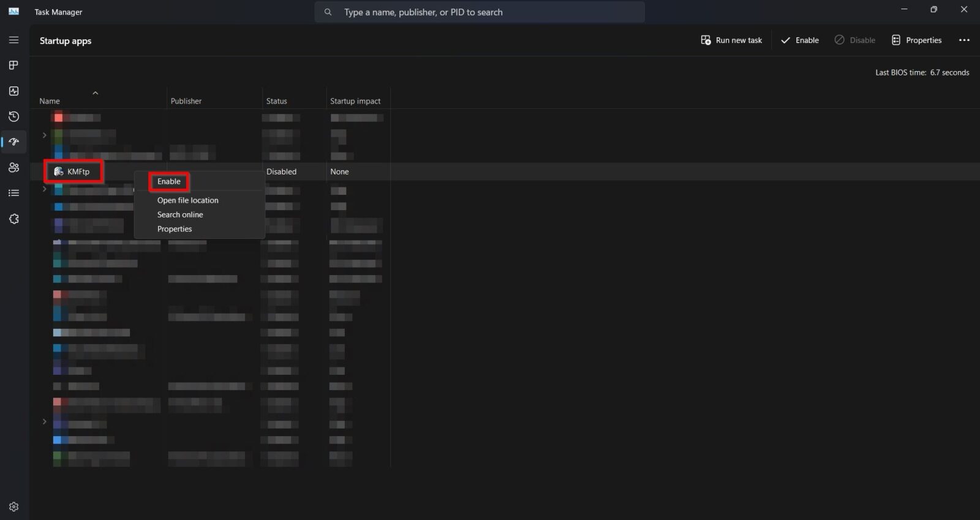Expand the second startup app row
The width and height of the screenshot is (980, 520).
click(44, 135)
